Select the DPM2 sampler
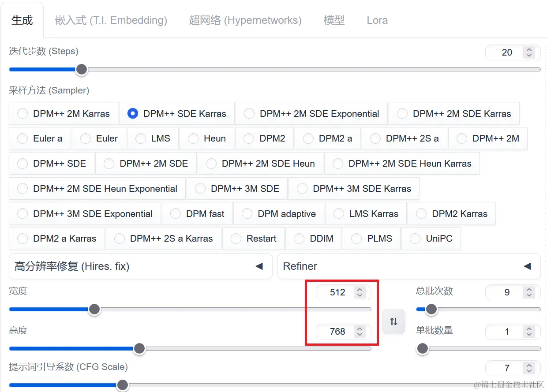Screen dimensions: 547x392 pos(265,138)
